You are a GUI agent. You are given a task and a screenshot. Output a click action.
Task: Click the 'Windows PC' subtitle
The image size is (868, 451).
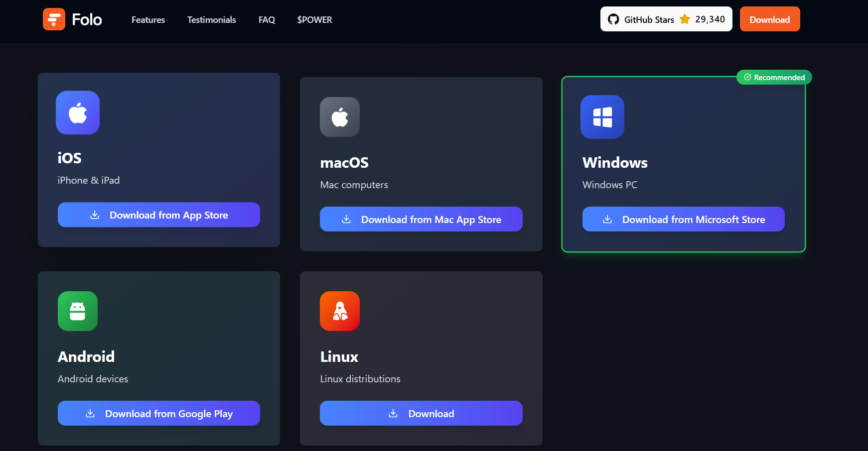tap(610, 185)
